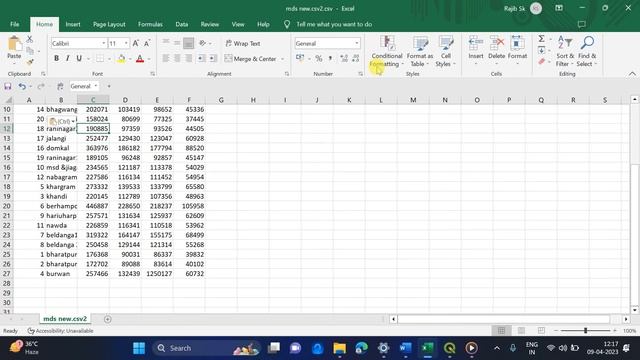Open Format as Table gallery
Viewport: 640px width, 360px height.
click(x=420, y=51)
